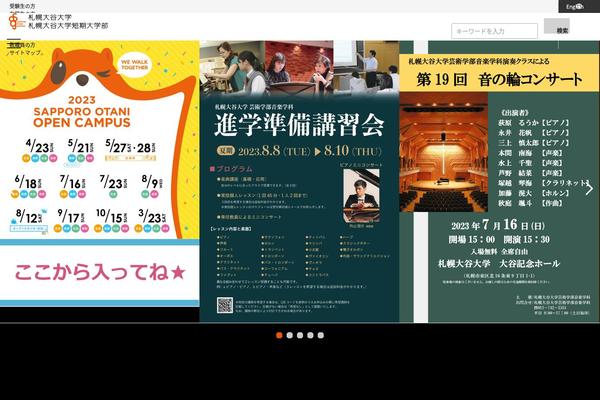This screenshot has width=600, height=400.
Task: Click the プログラム heading on the poster
Action: click(x=231, y=169)
